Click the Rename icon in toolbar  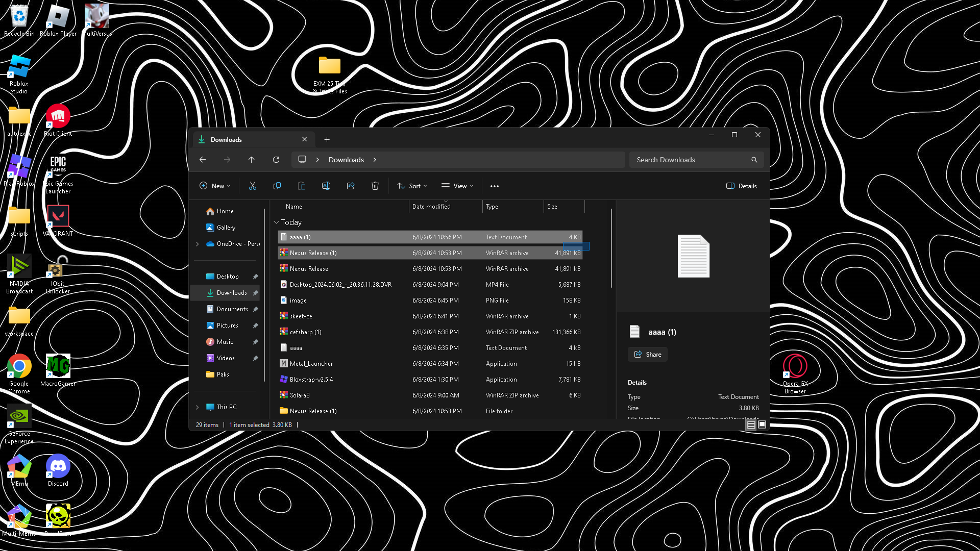326,186
